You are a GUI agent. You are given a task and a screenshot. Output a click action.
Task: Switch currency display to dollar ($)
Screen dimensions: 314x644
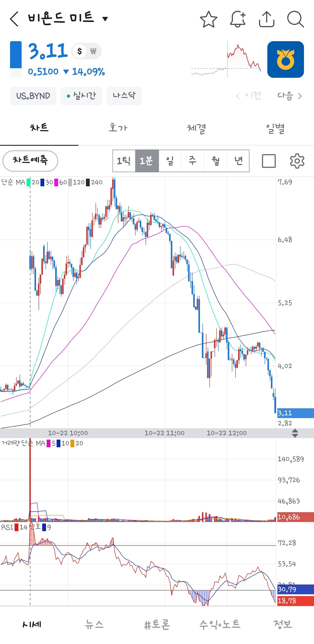point(80,51)
